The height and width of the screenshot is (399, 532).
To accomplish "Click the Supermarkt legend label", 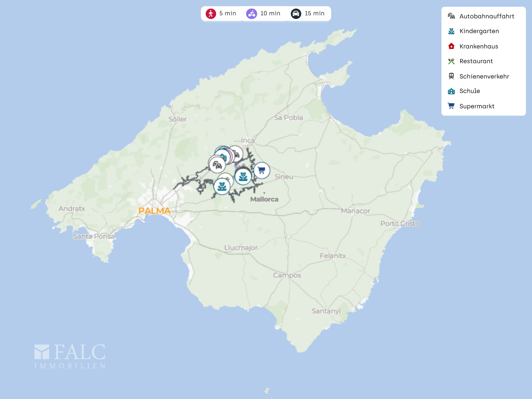I will (x=477, y=106).
